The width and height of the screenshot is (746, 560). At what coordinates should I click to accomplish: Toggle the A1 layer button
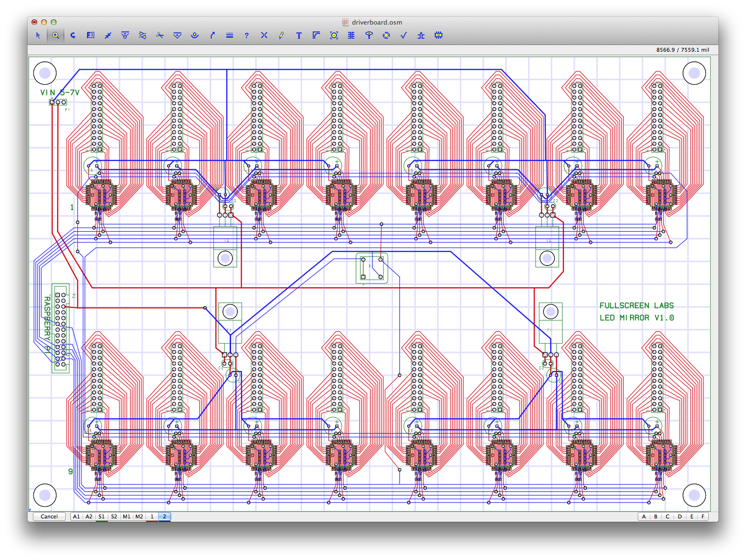(76, 516)
